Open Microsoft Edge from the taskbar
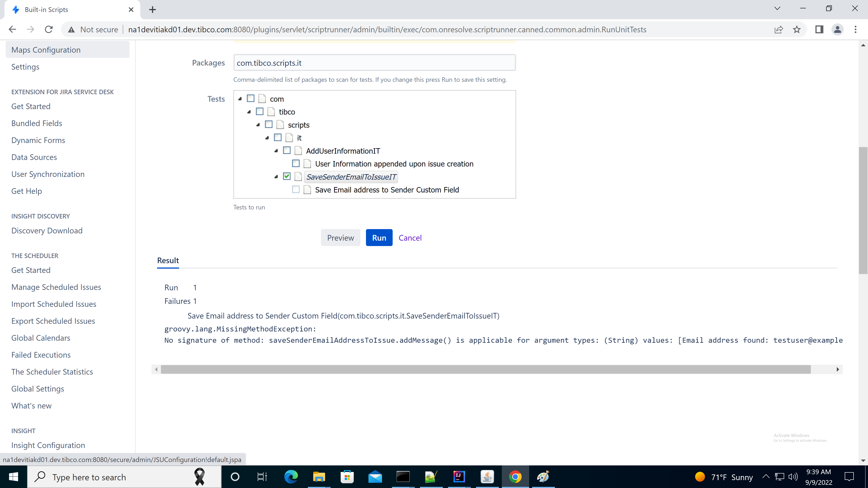Image resolution: width=868 pixels, height=488 pixels. click(x=291, y=476)
